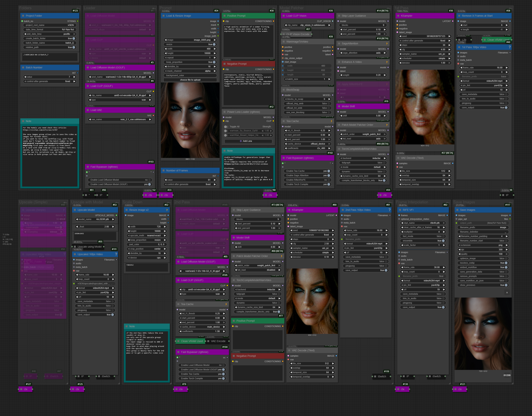Toggle create_batch_folder in Project Folder
The height and width of the screenshot is (416, 532).
[50, 38]
